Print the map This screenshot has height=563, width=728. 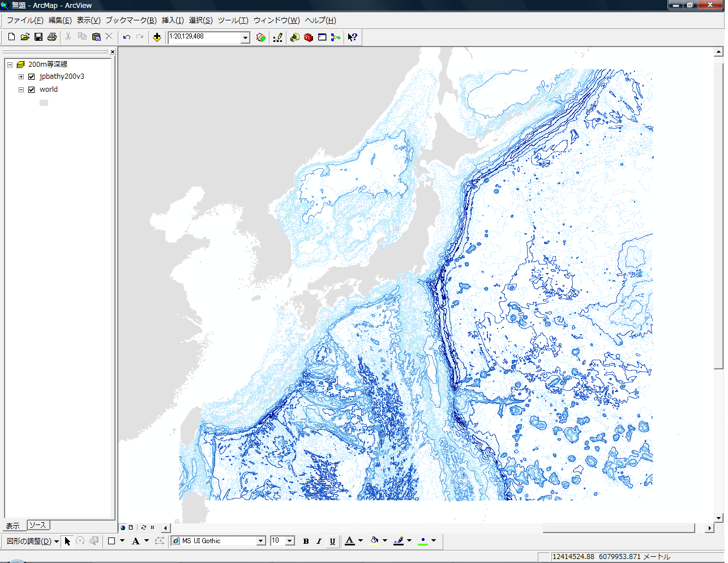coord(52,37)
